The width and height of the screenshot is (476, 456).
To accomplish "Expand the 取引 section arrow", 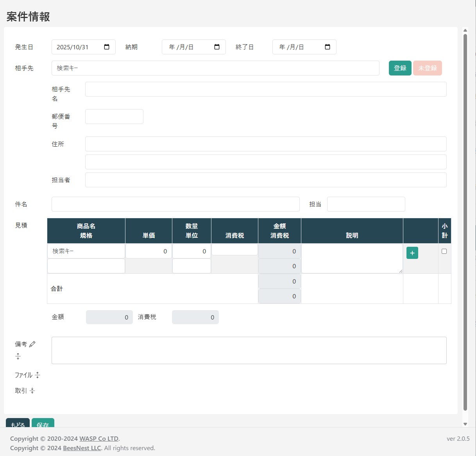I will [x=32, y=390].
